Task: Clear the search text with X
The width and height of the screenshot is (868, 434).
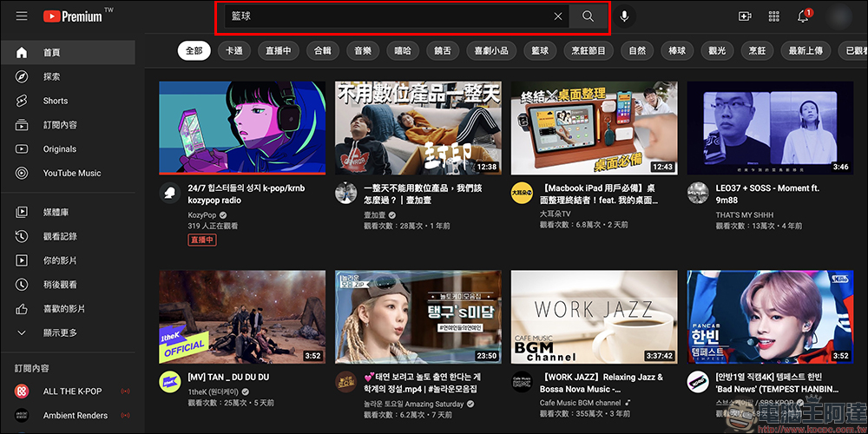Action: click(558, 16)
